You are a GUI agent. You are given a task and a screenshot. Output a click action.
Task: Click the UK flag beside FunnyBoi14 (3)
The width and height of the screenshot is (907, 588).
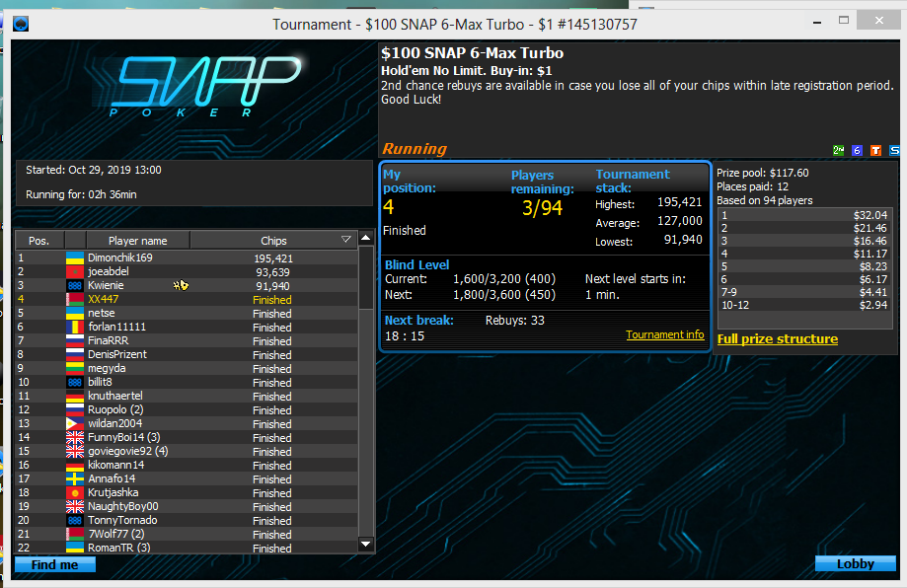coord(75,438)
